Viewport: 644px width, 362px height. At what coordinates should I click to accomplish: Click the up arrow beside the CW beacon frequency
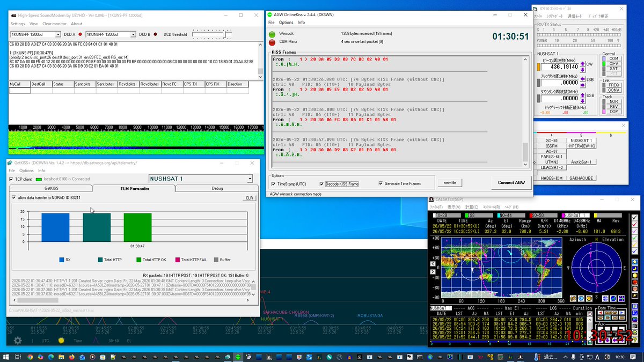pos(582,64)
